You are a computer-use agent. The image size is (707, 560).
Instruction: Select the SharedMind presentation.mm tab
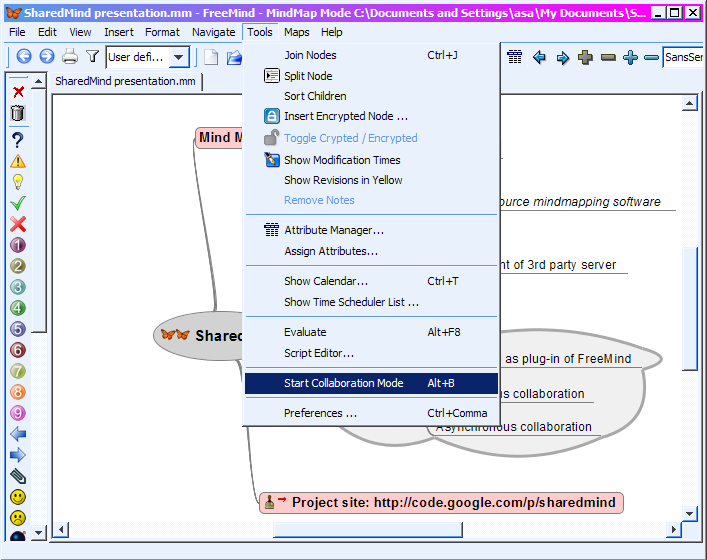pos(125,81)
